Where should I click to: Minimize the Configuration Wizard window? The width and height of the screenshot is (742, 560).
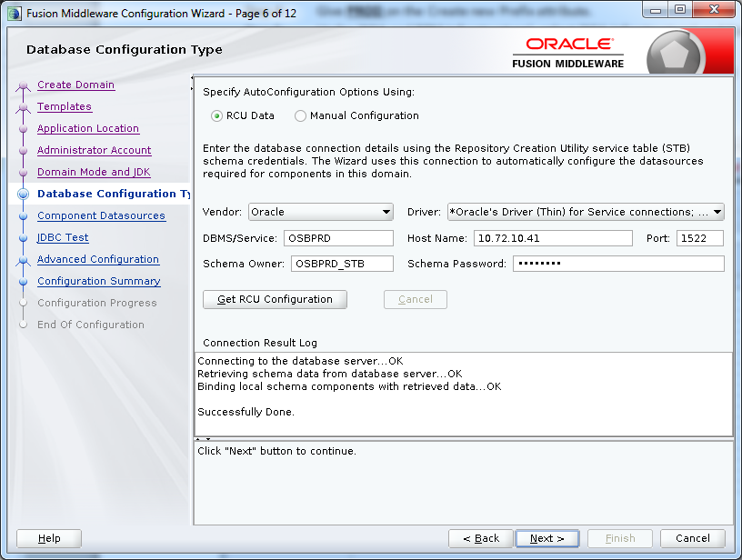pos(656,9)
